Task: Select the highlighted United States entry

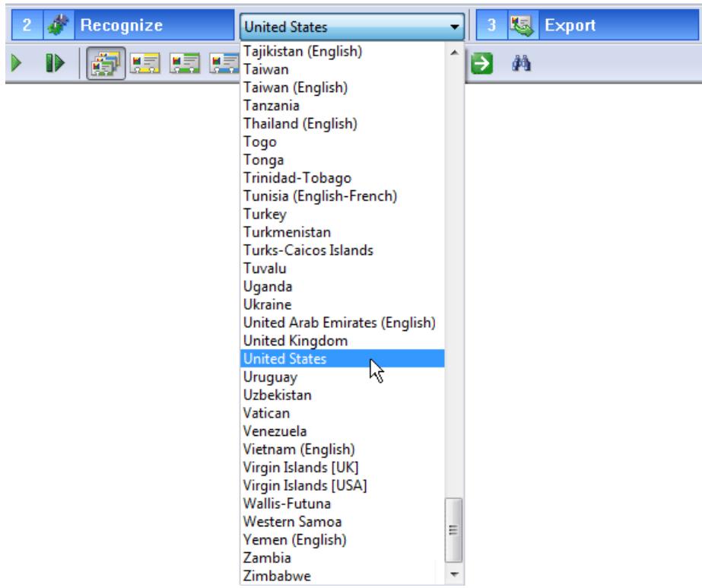Action: (342, 359)
